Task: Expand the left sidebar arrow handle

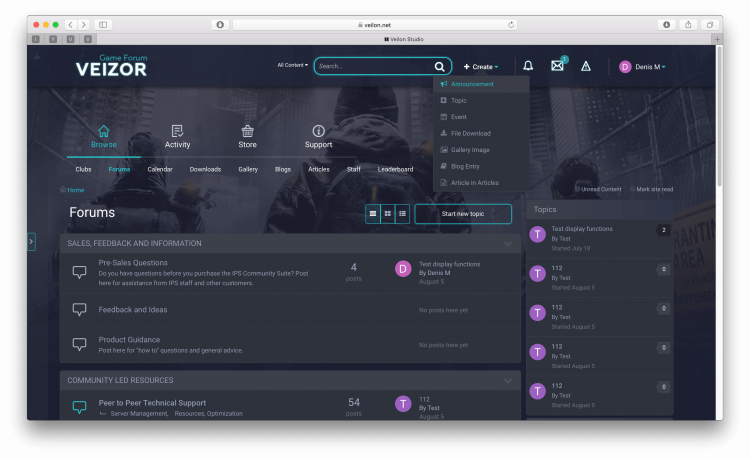Action: pyautogui.click(x=31, y=241)
